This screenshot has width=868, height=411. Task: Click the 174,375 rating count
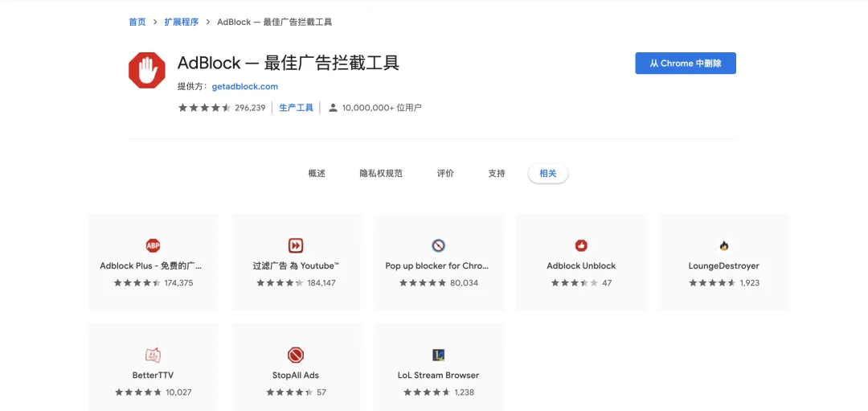pyautogui.click(x=178, y=283)
